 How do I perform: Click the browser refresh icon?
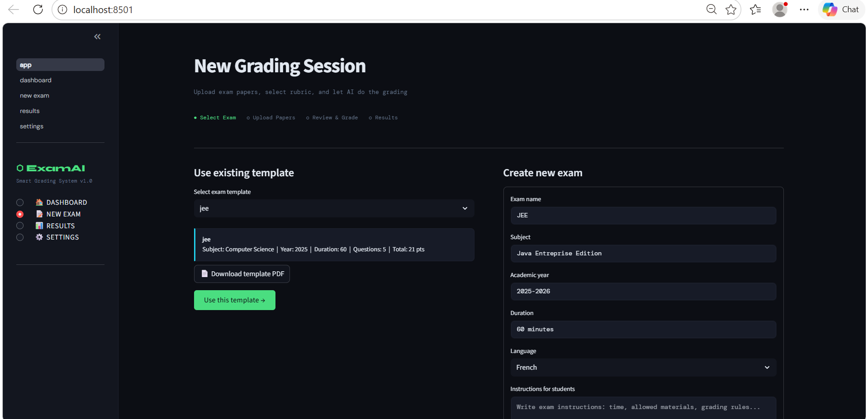[38, 9]
